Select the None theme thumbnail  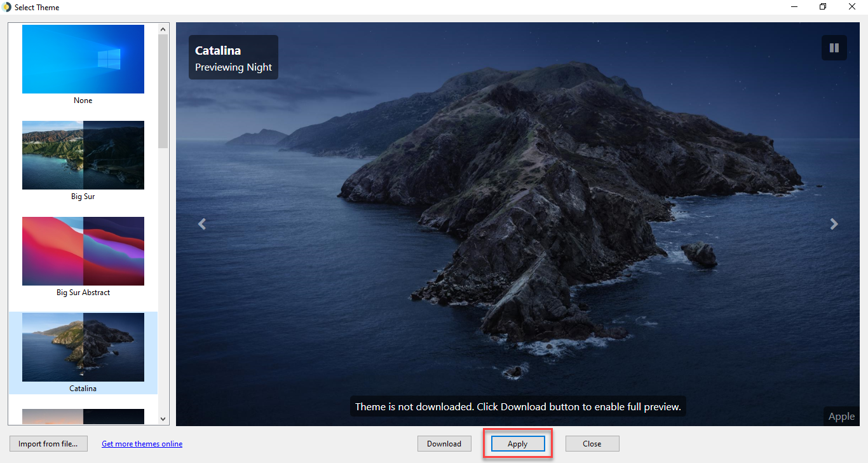click(x=83, y=59)
